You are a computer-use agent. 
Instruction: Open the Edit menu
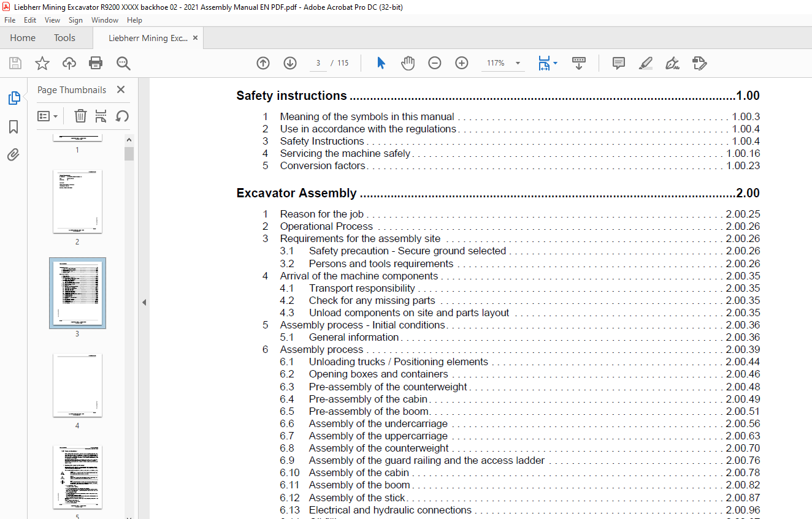pos(30,20)
